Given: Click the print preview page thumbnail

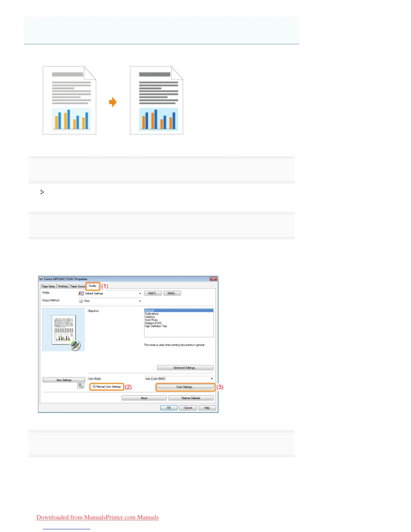Looking at the screenshot, I should coord(63,329).
